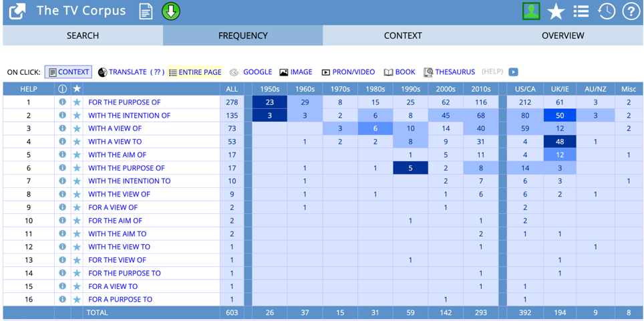This screenshot has width=644, height=321.
Task: Open the CONTEXT tab
Action: [x=403, y=35]
